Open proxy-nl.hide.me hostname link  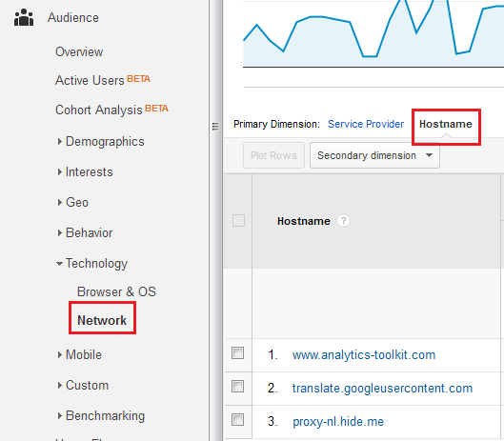(x=338, y=422)
